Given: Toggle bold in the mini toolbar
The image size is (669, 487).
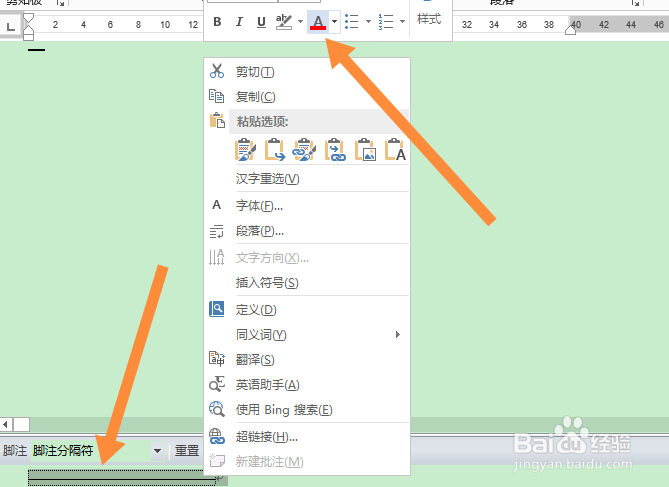Looking at the screenshot, I should 217,22.
